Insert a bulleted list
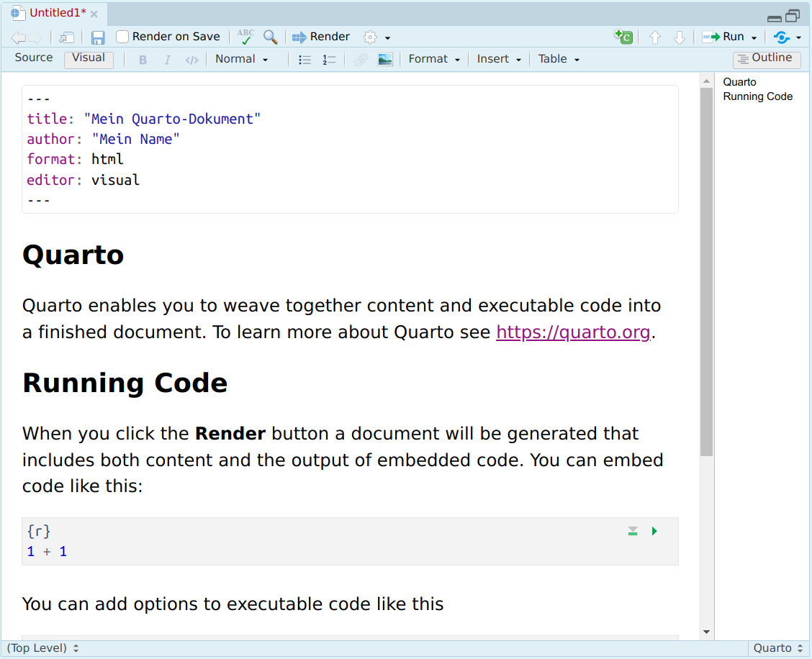This screenshot has height=659, width=812. pos(305,60)
